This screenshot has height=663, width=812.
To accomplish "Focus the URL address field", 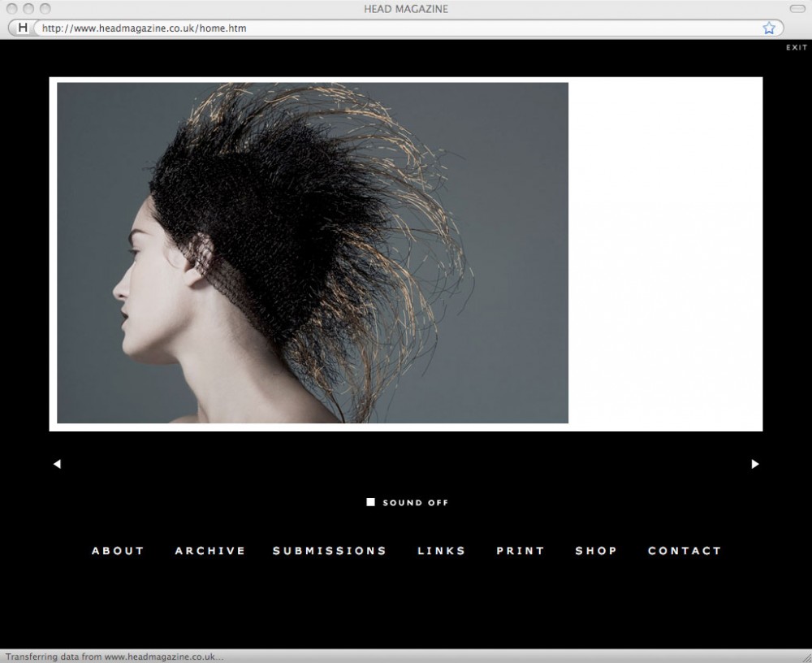I will [x=398, y=28].
